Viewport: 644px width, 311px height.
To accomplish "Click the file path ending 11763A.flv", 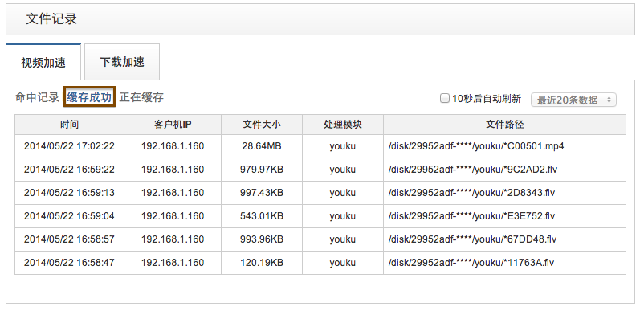I will tap(471, 263).
